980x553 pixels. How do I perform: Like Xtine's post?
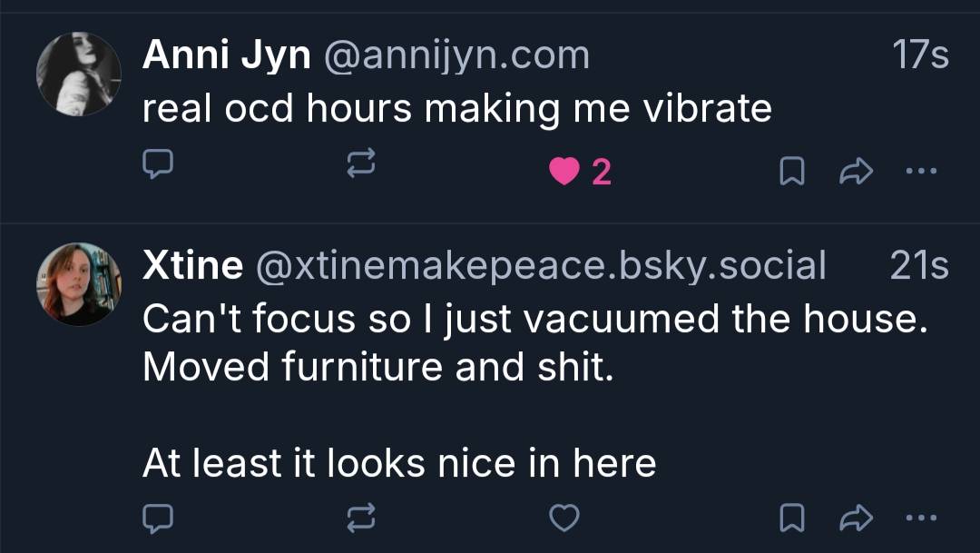click(x=564, y=518)
